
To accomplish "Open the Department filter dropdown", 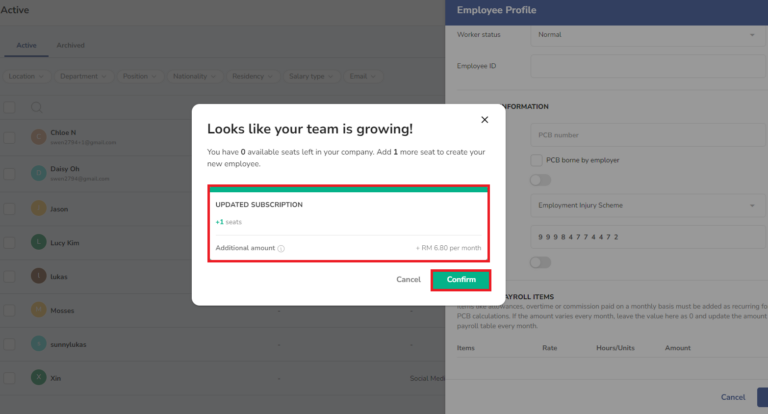I will pos(83,76).
